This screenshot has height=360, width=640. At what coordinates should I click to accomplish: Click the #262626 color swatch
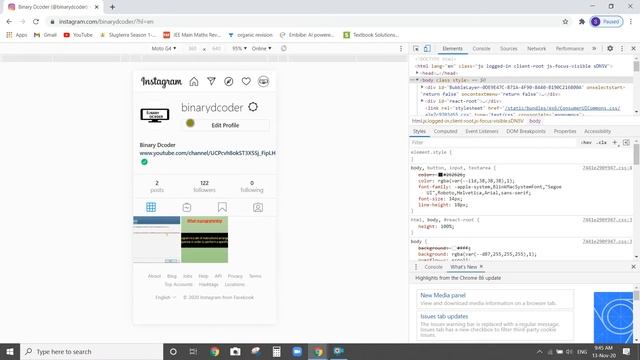440,175
